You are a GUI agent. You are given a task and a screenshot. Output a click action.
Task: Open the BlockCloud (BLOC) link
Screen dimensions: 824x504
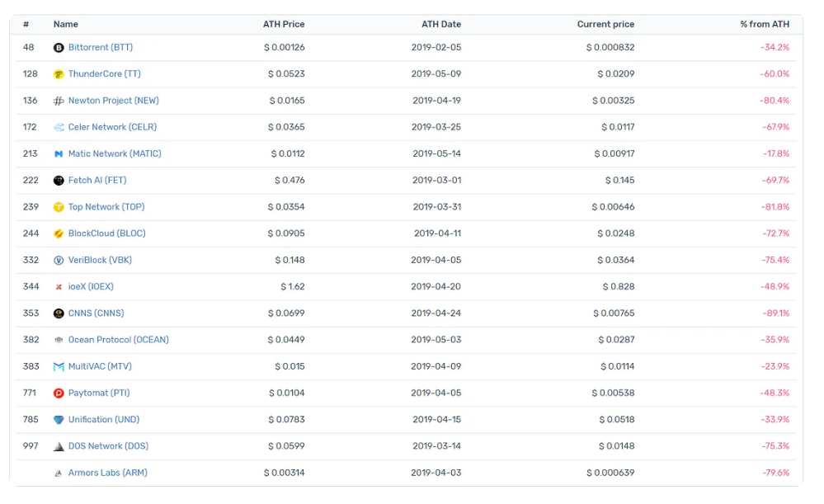106,233
